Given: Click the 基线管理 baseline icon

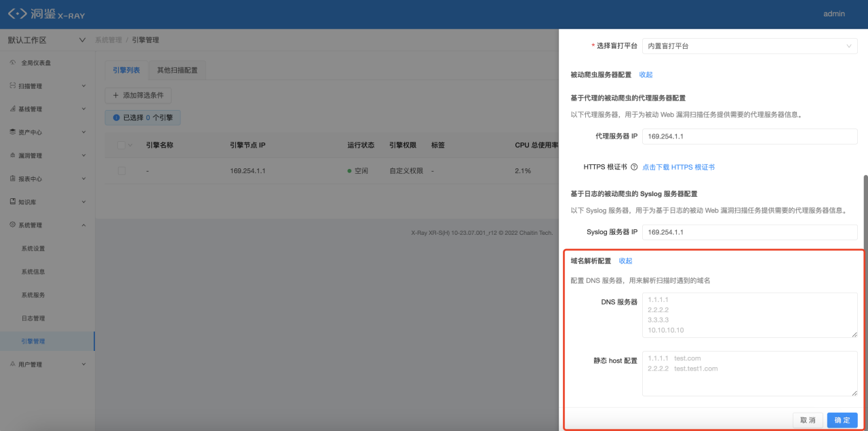Looking at the screenshot, I should [x=13, y=109].
